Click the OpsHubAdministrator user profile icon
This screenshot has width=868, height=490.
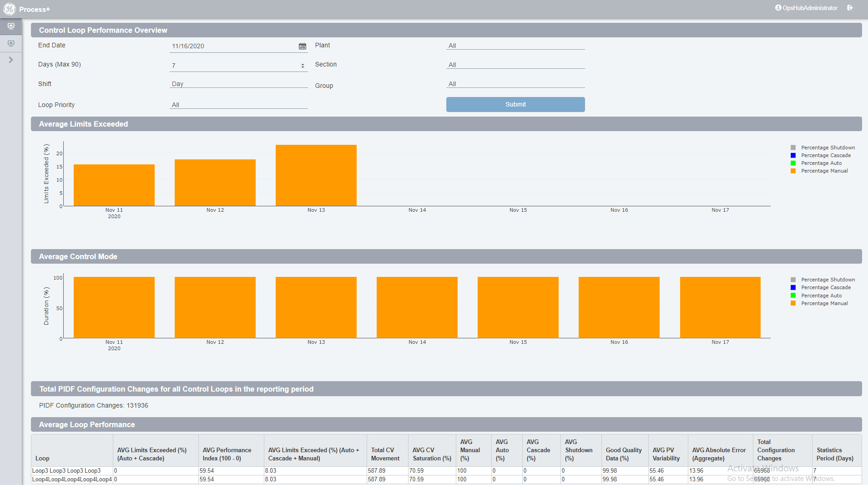tap(777, 8)
